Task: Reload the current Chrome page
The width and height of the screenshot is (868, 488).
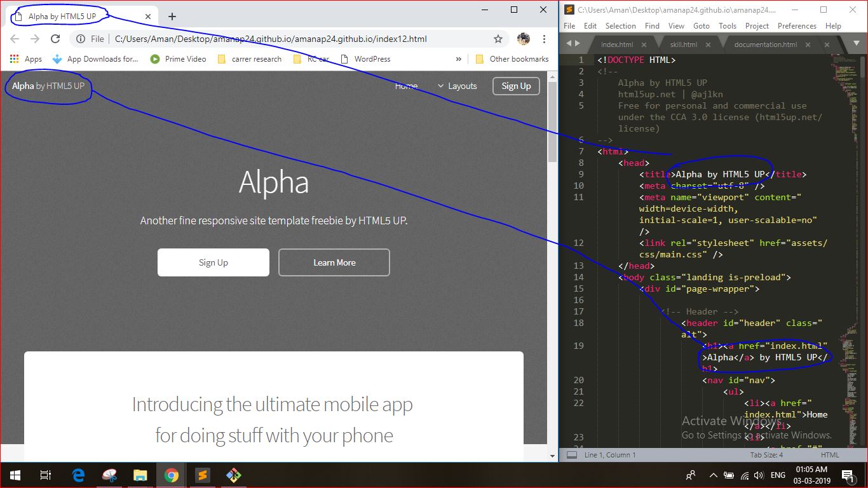Action: coord(55,39)
